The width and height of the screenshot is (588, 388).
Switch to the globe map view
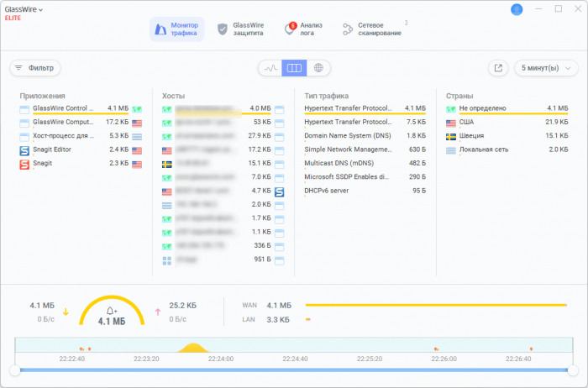(x=318, y=68)
